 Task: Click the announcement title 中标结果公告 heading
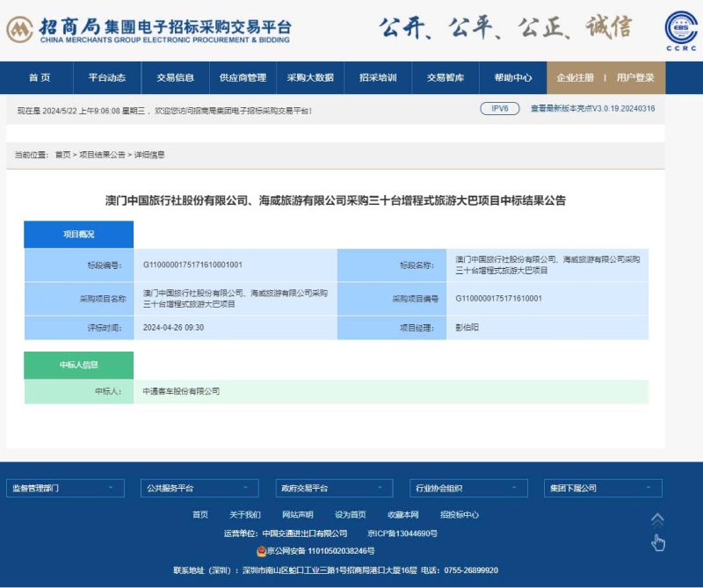pyautogui.click(x=336, y=200)
